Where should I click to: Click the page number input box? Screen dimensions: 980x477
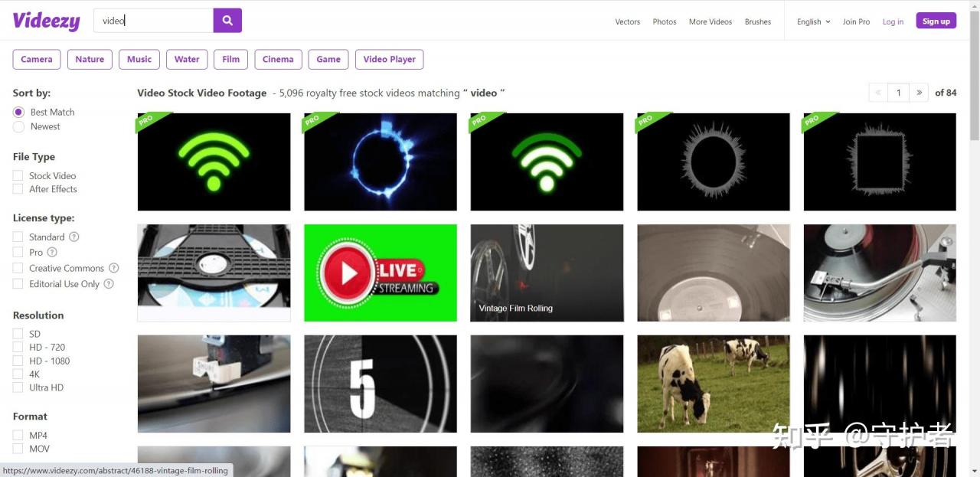899,93
